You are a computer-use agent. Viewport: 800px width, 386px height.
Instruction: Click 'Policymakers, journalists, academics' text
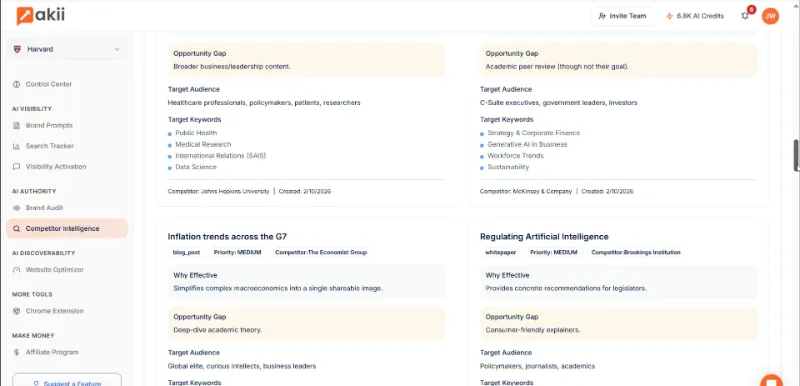pyautogui.click(x=538, y=366)
